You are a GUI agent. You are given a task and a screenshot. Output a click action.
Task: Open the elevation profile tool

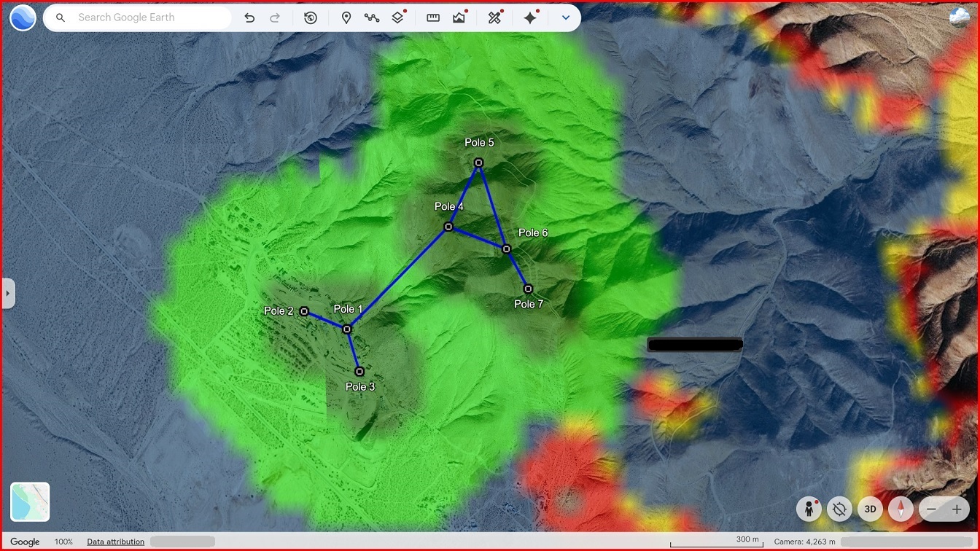(x=459, y=17)
